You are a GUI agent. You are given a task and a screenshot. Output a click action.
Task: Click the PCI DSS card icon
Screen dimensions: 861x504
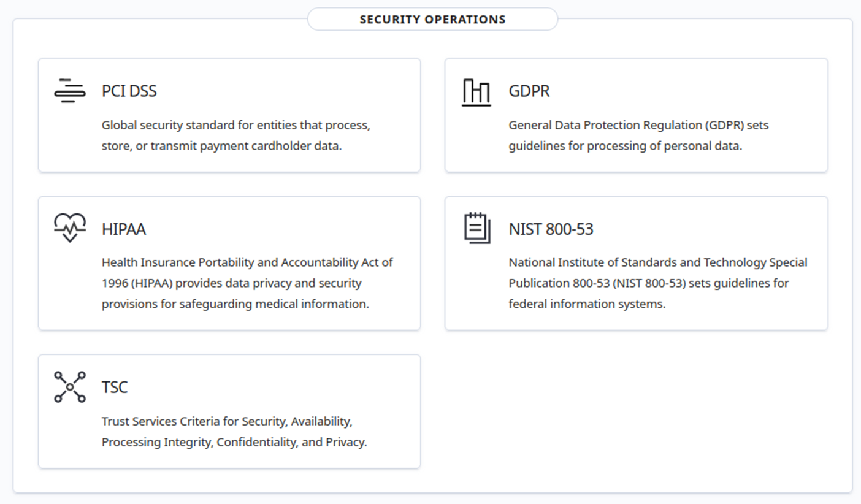70,91
